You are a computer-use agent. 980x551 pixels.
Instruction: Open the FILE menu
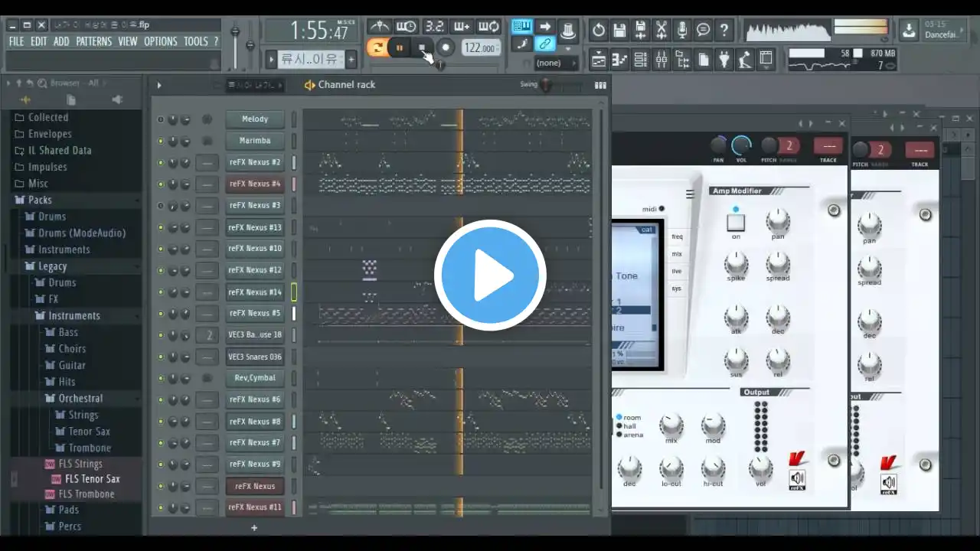pyautogui.click(x=16, y=41)
